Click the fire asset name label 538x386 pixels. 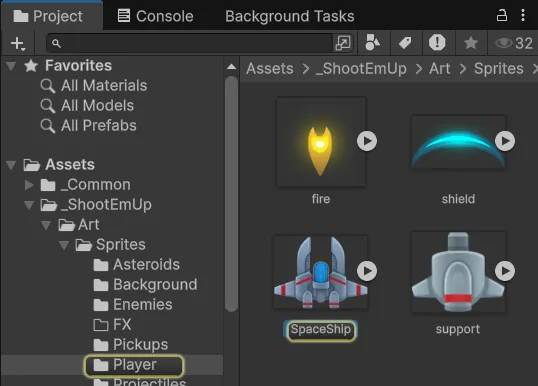[321, 199]
